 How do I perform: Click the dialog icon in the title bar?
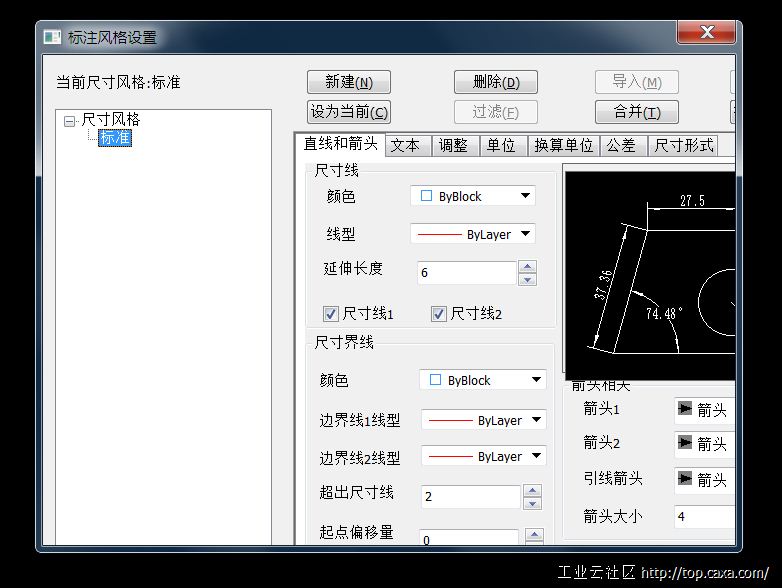[52, 37]
